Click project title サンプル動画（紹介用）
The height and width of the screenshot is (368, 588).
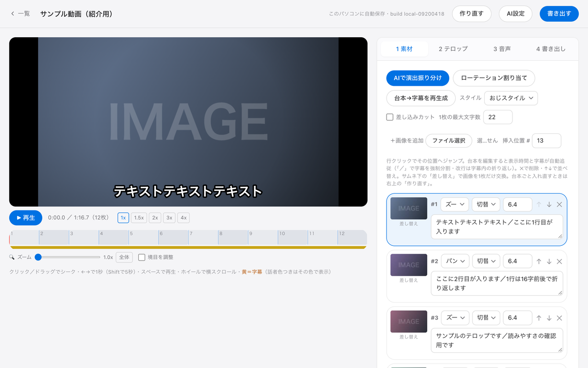[x=76, y=14]
